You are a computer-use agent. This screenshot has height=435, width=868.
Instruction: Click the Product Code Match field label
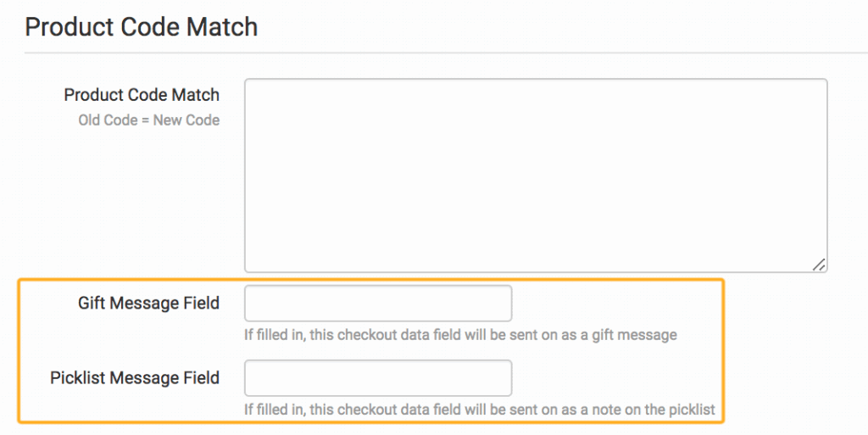point(142,95)
